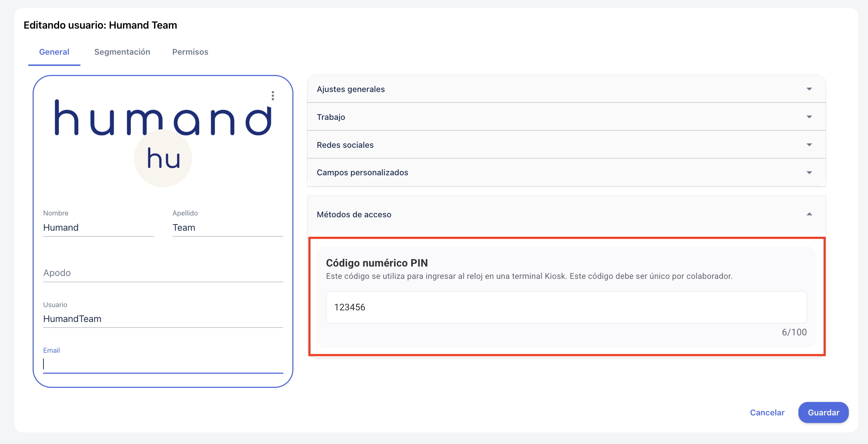Expand the Trabajo section arrow
This screenshot has height=444, width=868.
point(809,117)
